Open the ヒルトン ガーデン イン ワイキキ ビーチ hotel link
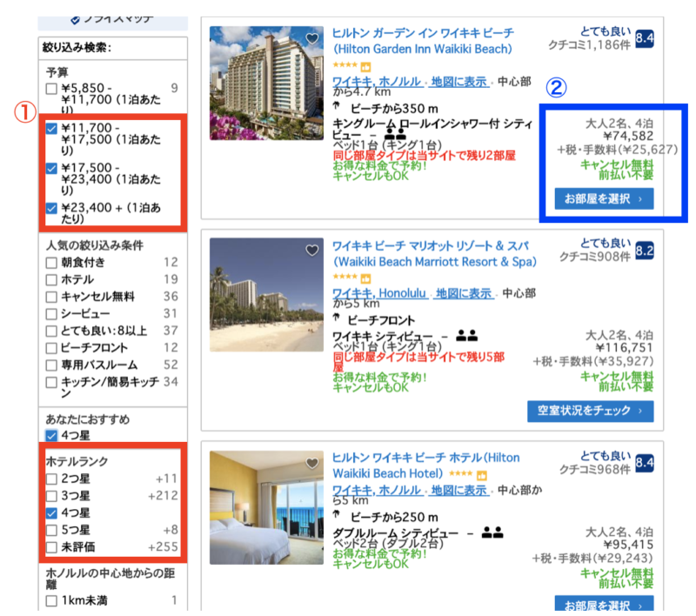Image resolution: width=696 pixels, height=616 pixels. pyautogui.click(x=423, y=41)
